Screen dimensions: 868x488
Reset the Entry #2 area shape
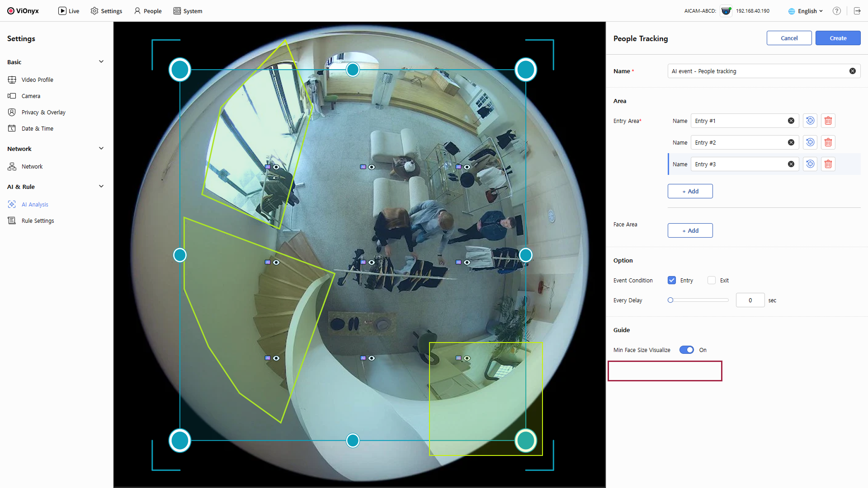pyautogui.click(x=810, y=142)
